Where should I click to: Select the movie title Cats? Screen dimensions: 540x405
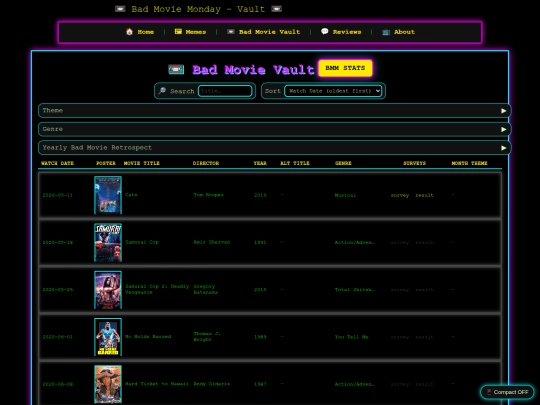click(131, 195)
